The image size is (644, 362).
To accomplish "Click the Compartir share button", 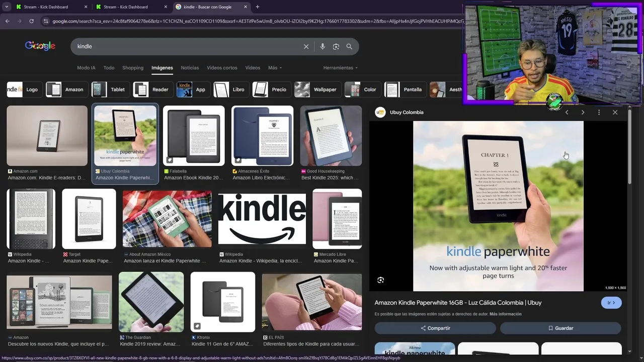I will pyautogui.click(x=435, y=328).
